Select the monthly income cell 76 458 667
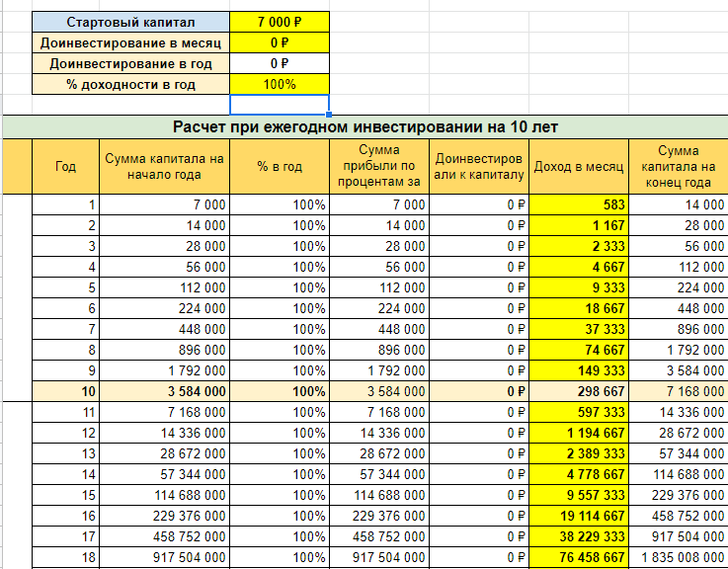The width and height of the screenshot is (728, 569). tap(579, 557)
